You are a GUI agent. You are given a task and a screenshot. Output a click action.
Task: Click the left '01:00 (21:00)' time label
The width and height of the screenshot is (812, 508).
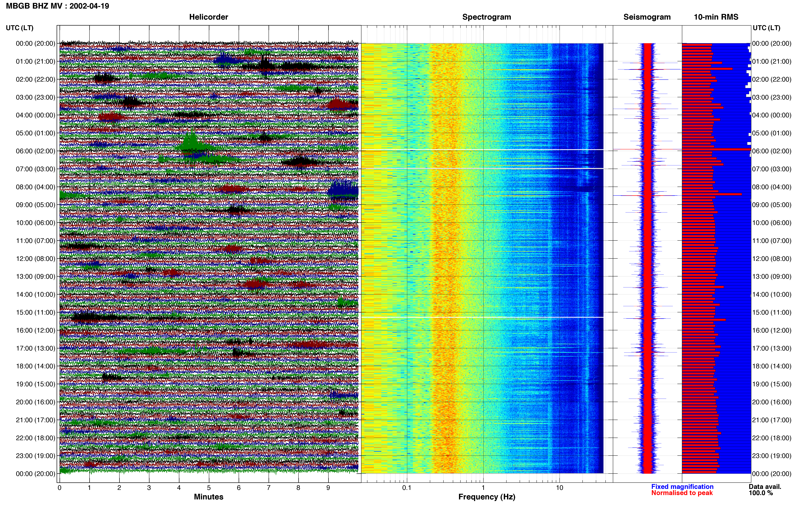pos(36,61)
